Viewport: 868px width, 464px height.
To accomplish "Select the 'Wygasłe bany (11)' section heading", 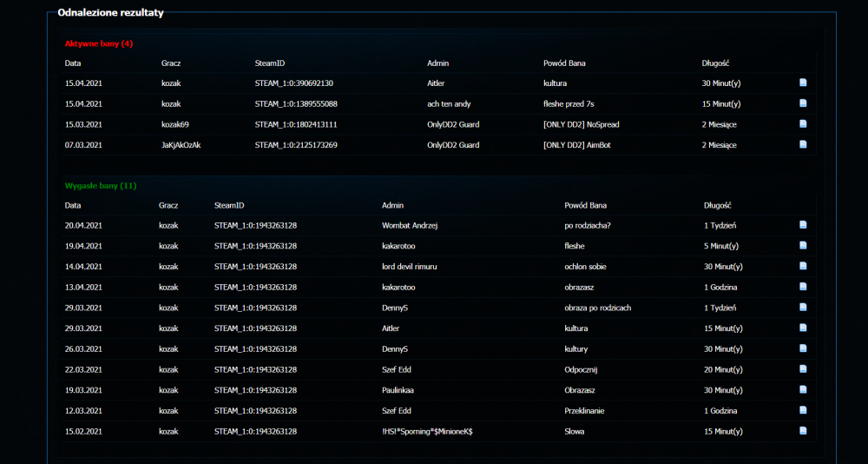I will coord(101,186).
